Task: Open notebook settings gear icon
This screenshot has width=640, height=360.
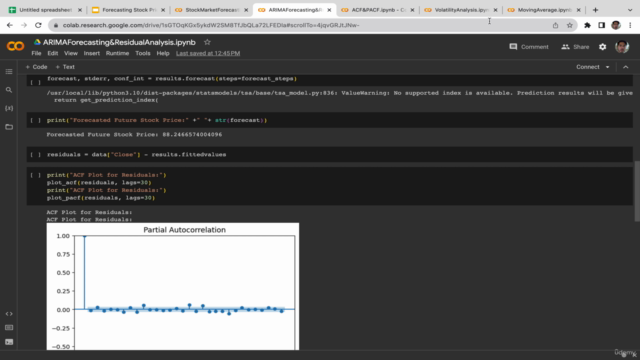Action: coord(602,47)
